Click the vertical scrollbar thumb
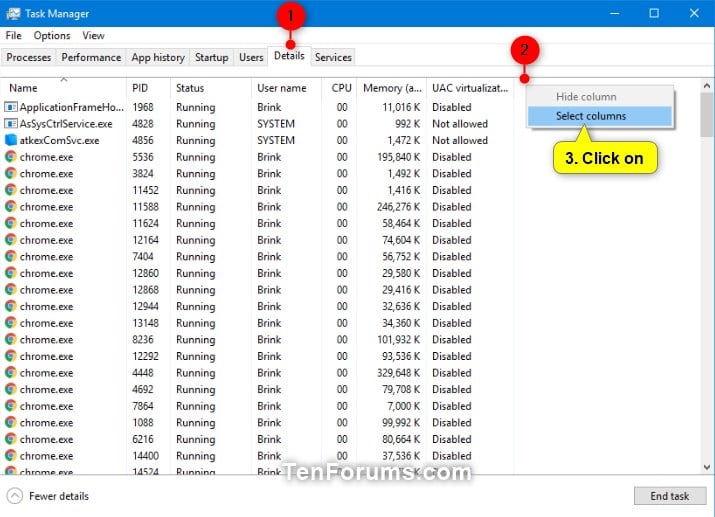This screenshot has width=715, height=517. coord(707,115)
